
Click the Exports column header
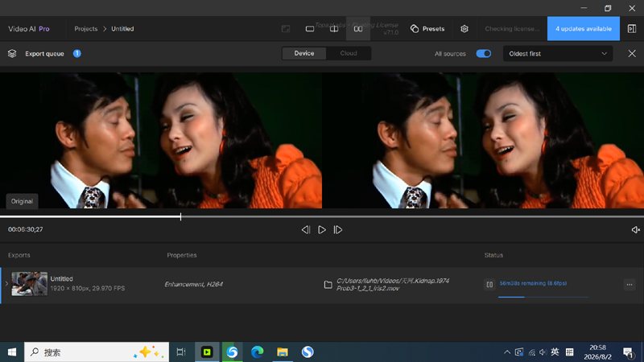click(19, 255)
